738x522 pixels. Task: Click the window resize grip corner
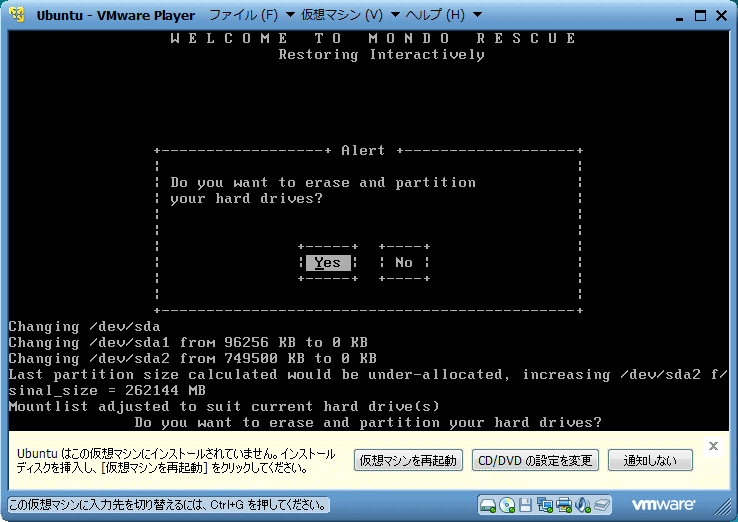(x=729, y=513)
